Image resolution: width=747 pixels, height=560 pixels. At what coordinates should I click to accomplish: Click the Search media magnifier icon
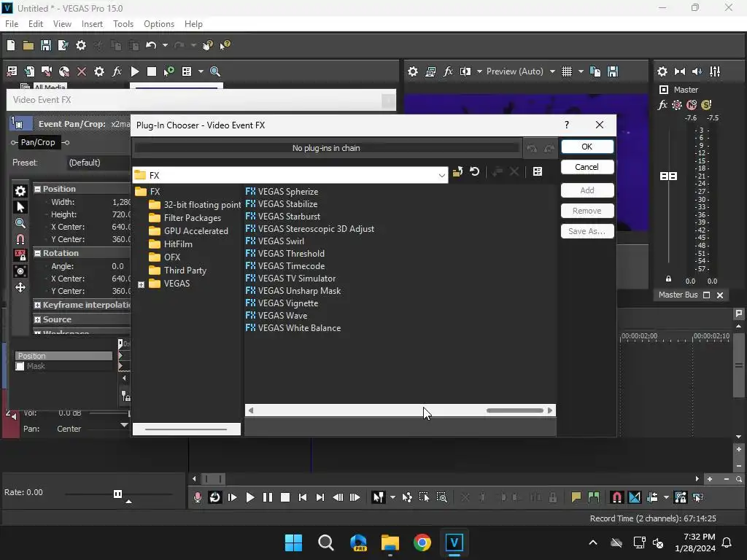click(215, 71)
